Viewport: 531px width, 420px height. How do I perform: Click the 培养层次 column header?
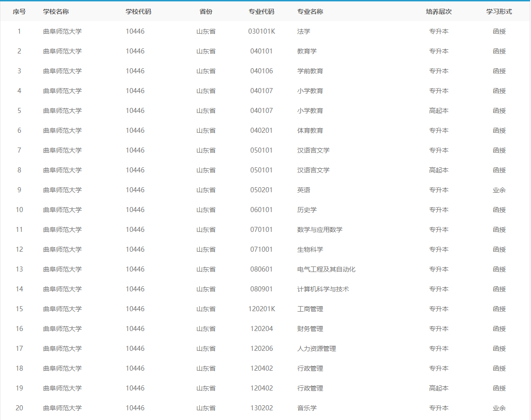[438, 12]
